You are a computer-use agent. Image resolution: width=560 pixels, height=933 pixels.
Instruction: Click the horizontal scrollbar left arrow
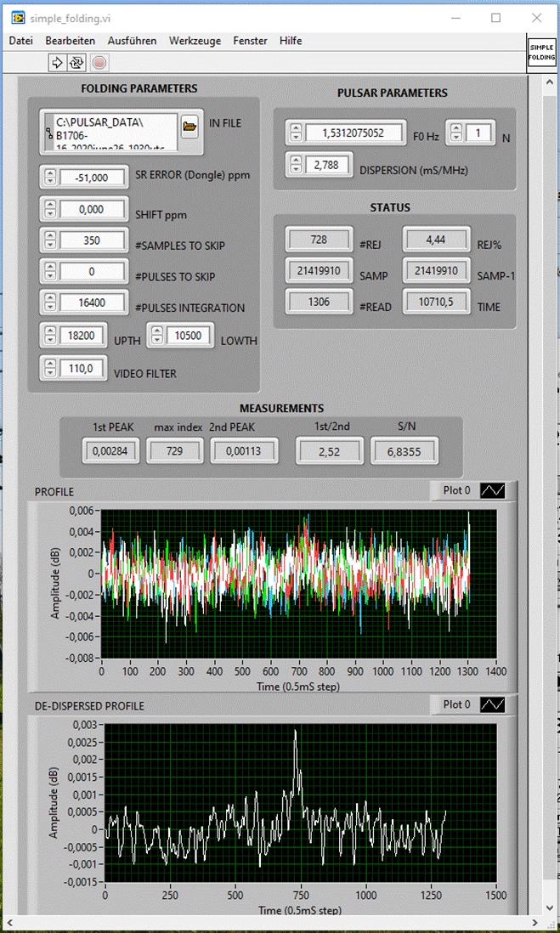[9, 923]
